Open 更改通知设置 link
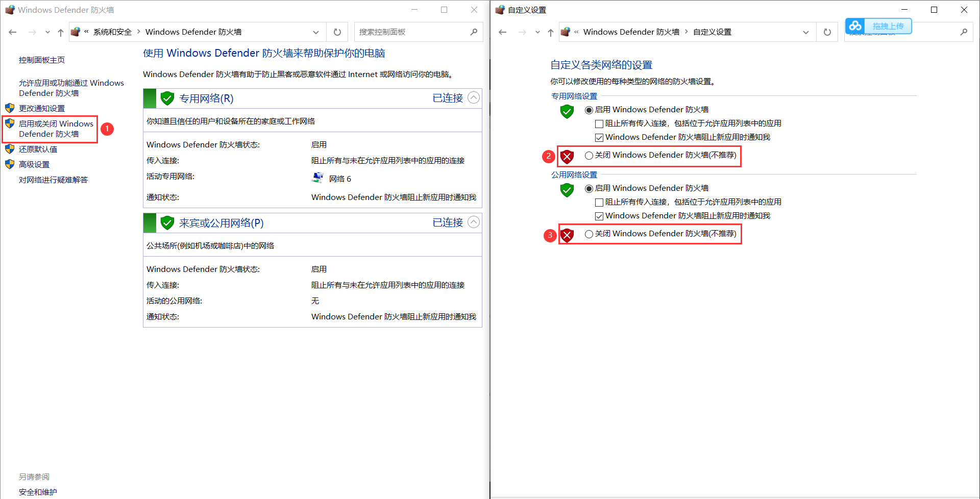The image size is (980, 499). (x=42, y=108)
